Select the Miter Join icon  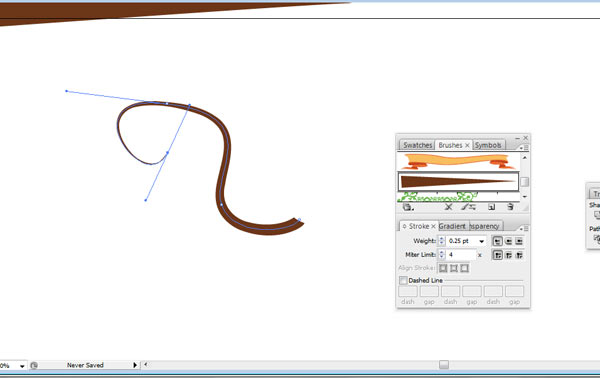497,255
